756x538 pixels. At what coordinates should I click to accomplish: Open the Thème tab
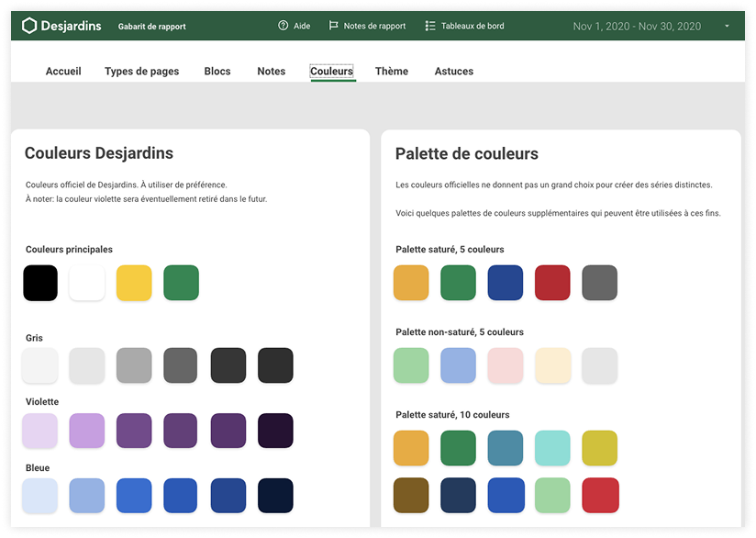point(392,71)
